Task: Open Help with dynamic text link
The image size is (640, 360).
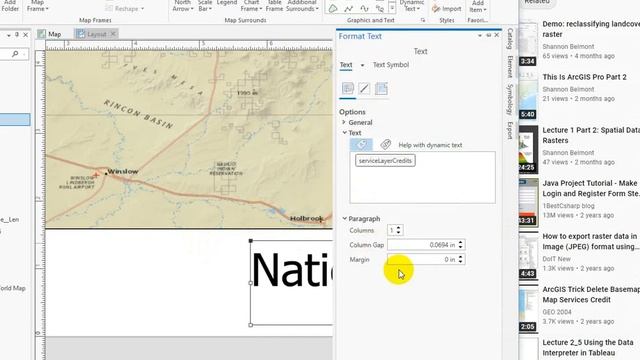Action: point(430,145)
